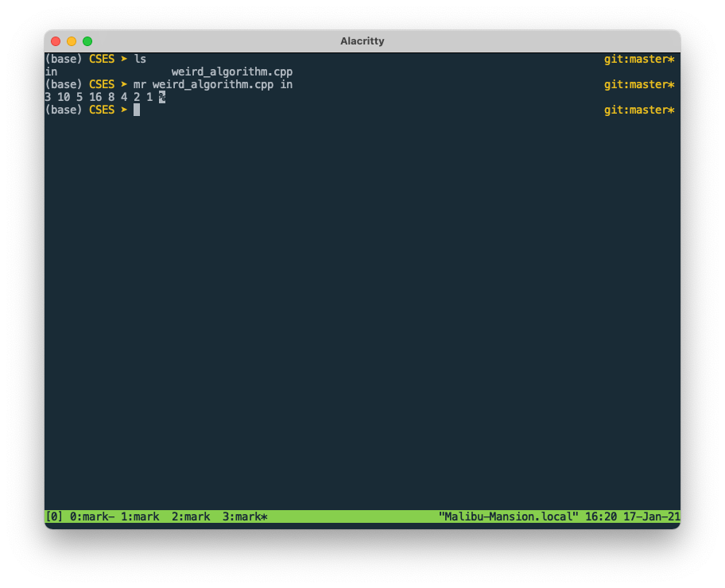Click the yellow prompt arrow before ls
Image resolution: width=725 pixels, height=588 pixels.
click(x=124, y=58)
